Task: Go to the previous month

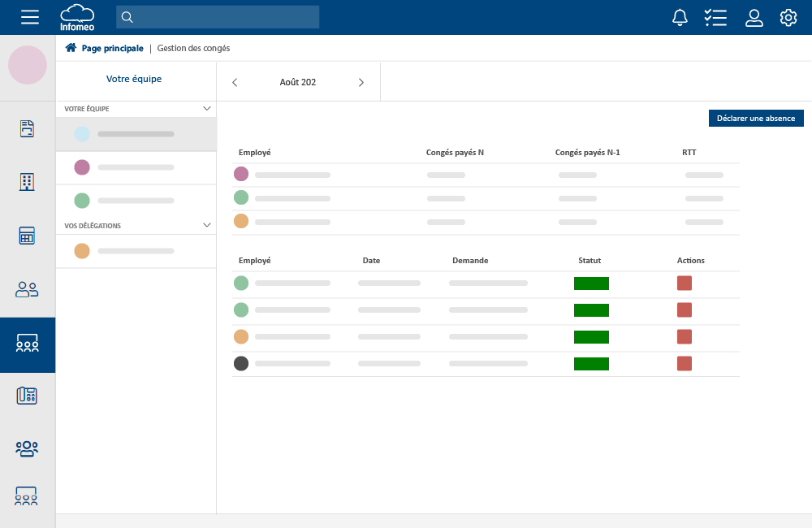Action: tap(235, 82)
